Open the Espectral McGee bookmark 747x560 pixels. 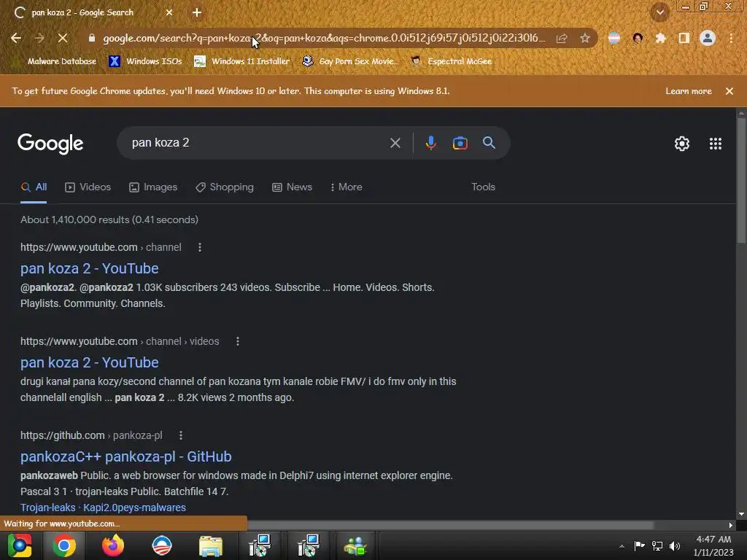click(x=451, y=61)
